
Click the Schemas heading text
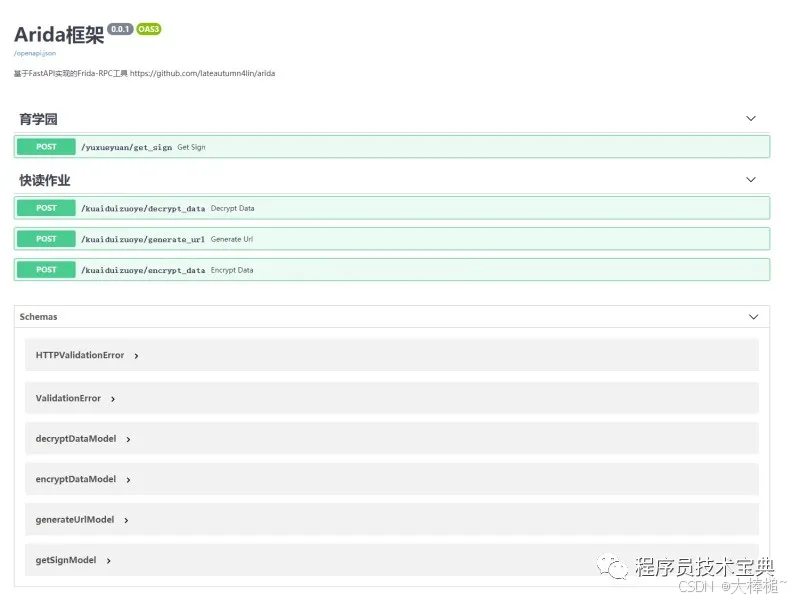point(38,317)
